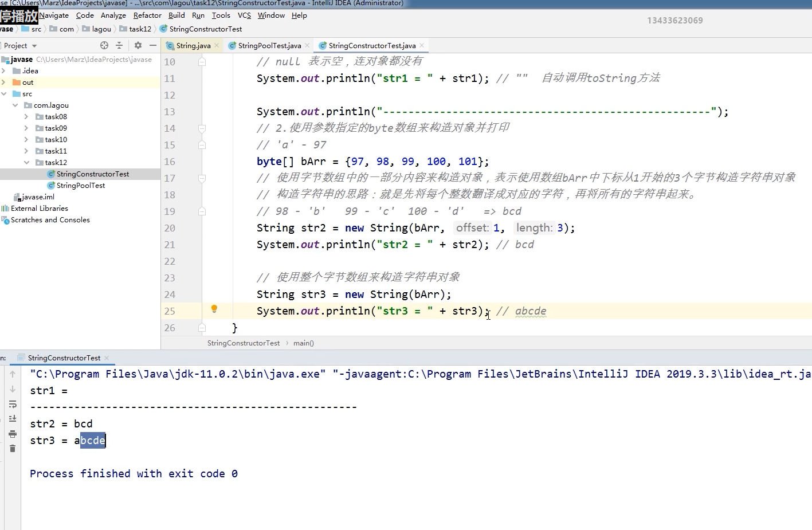Open the Window menu
This screenshot has height=530, width=812.
271,15
